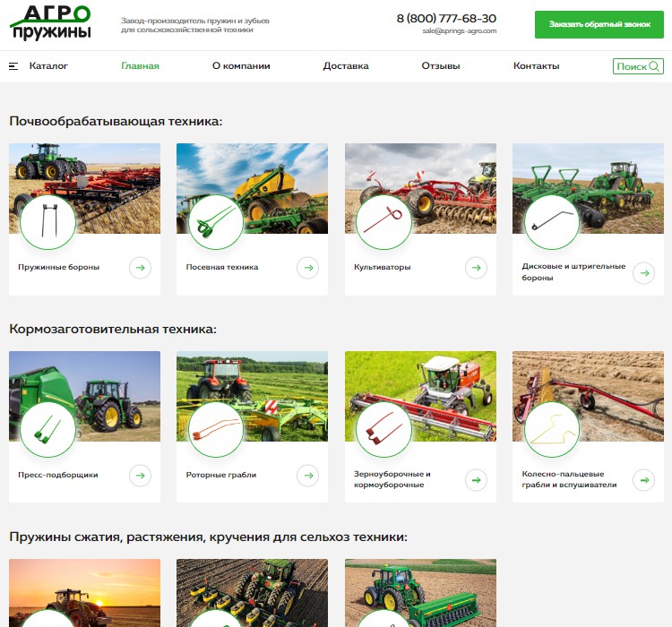Click green double-spring icon on Посевная техника
The height and width of the screenshot is (627, 672).
pyautogui.click(x=216, y=221)
